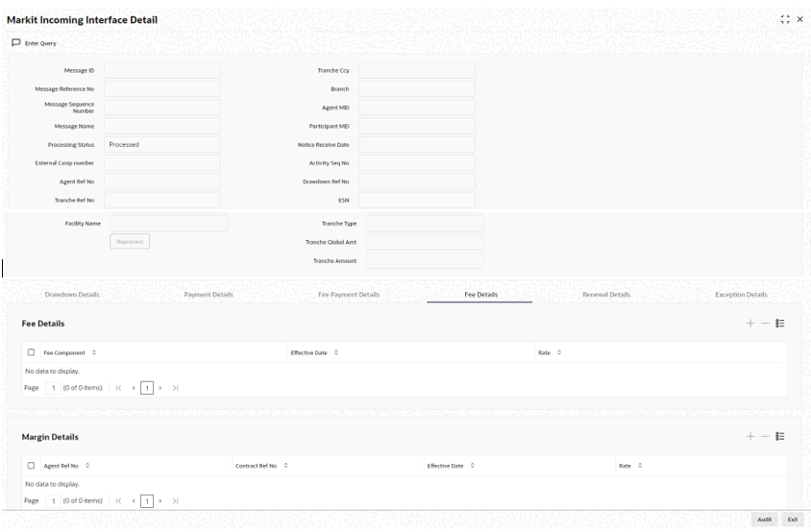
Task: Click Enter Query text link
Action: click(x=40, y=43)
